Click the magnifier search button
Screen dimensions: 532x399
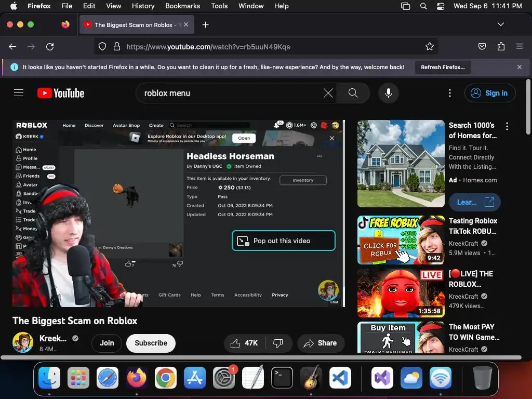[x=353, y=93]
